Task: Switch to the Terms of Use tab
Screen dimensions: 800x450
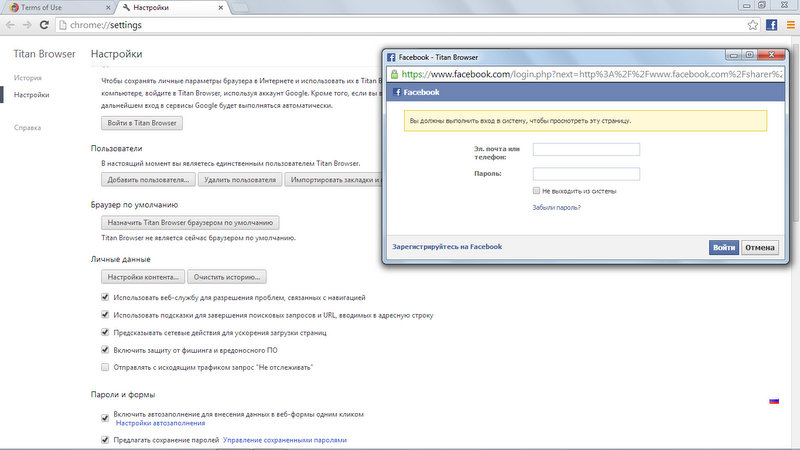Action: point(59,8)
